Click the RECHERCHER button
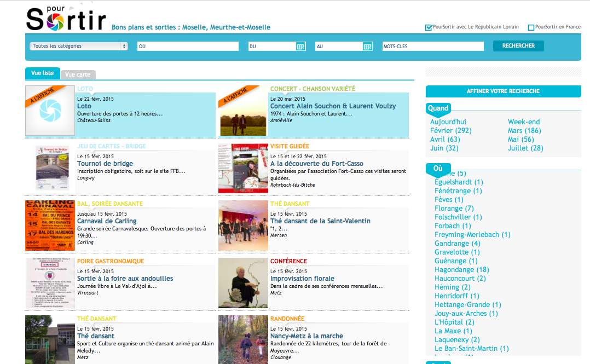The image size is (590, 364). (518, 45)
